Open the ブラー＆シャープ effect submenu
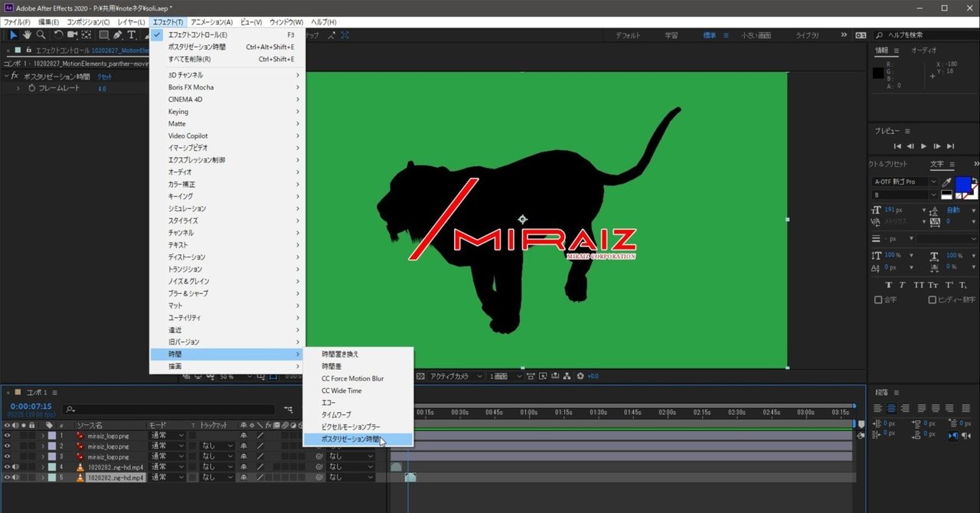The width and height of the screenshot is (980, 513). [227, 293]
